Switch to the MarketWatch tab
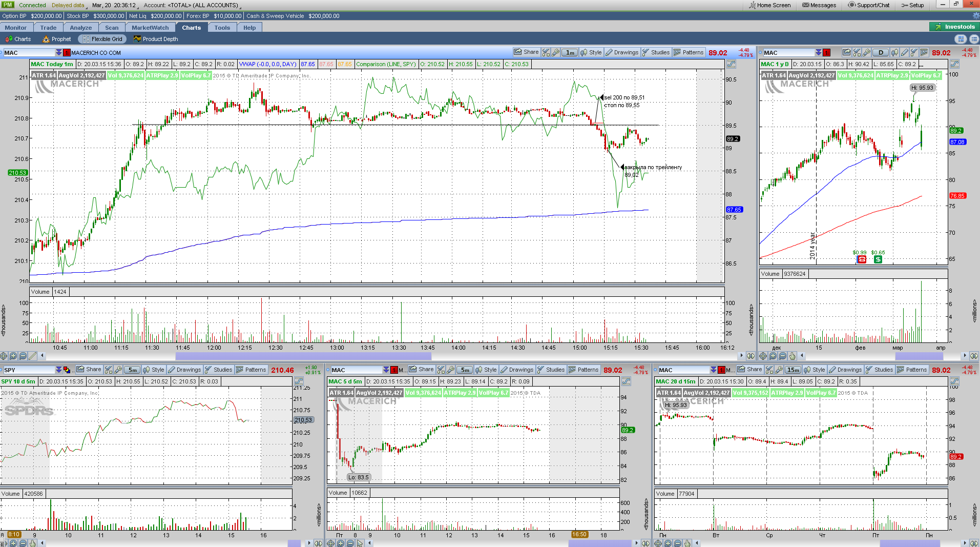This screenshot has width=980, height=547. click(150, 28)
